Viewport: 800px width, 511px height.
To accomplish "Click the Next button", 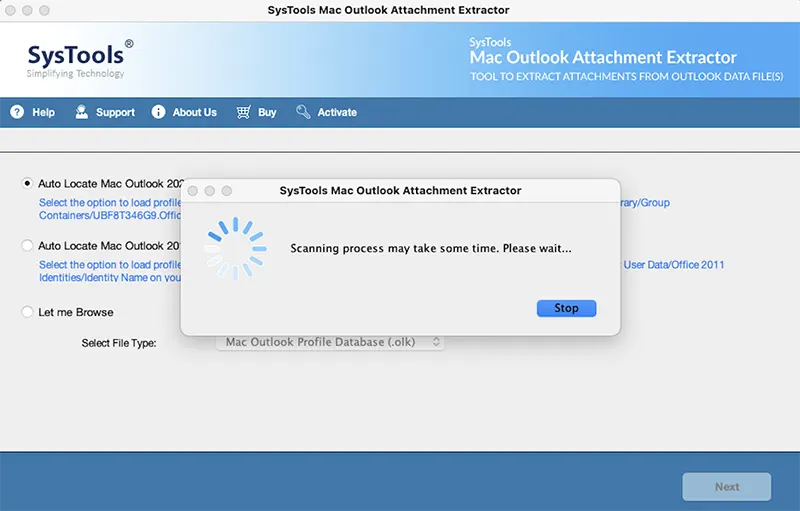I will [727, 487].
